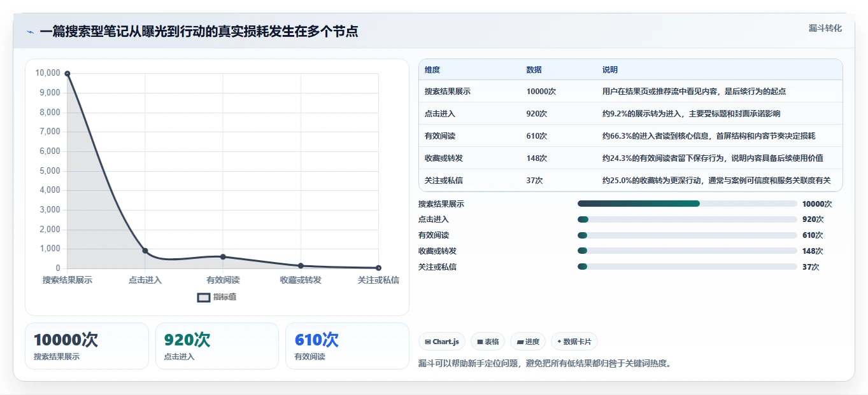Click the page title about 搜索型笔记
868x395 pixels.
[x=199, y=32]
